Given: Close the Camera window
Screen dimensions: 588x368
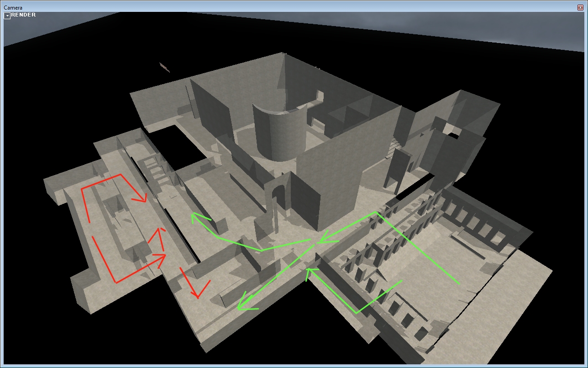Looking at the screenshot, I should pos(580,7).
